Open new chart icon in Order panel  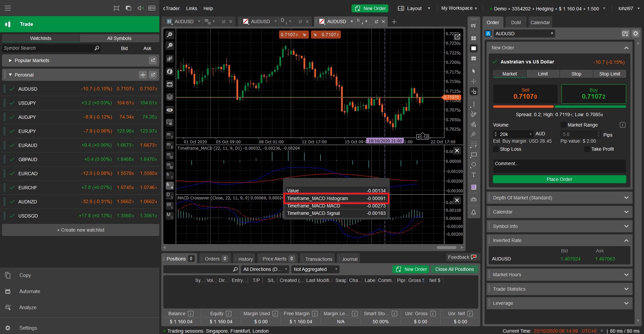coord(625,34)
